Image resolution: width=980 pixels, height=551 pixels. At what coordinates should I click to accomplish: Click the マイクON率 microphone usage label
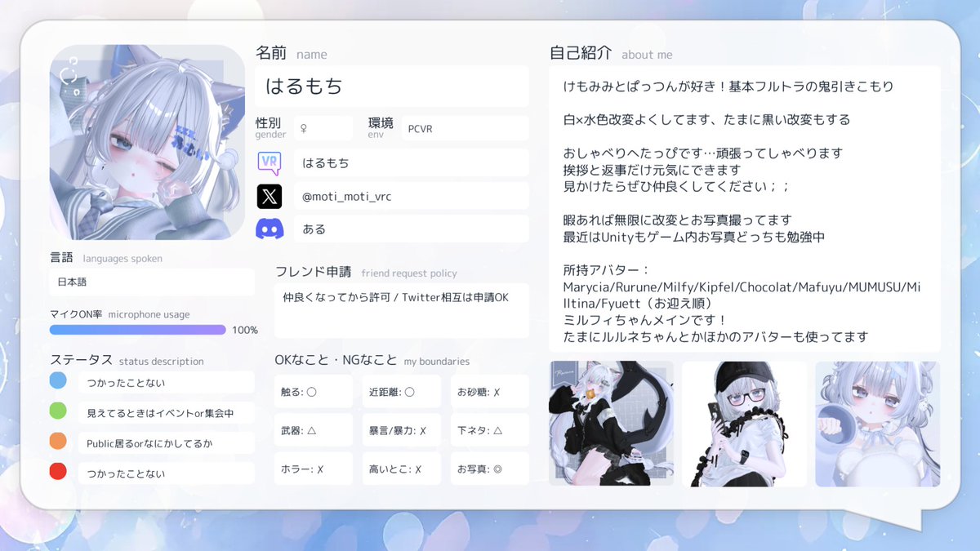pos(120,314)
